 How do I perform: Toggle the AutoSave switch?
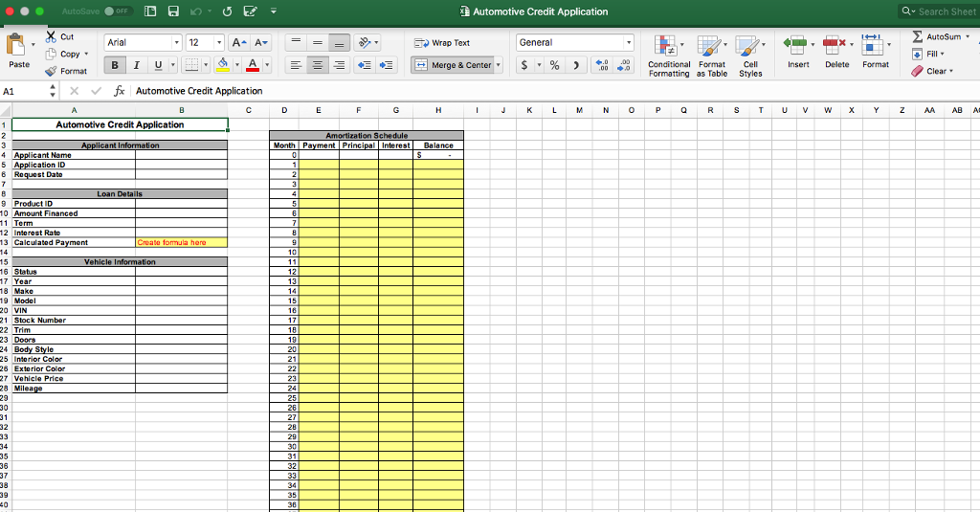click(x=118, y=11)
